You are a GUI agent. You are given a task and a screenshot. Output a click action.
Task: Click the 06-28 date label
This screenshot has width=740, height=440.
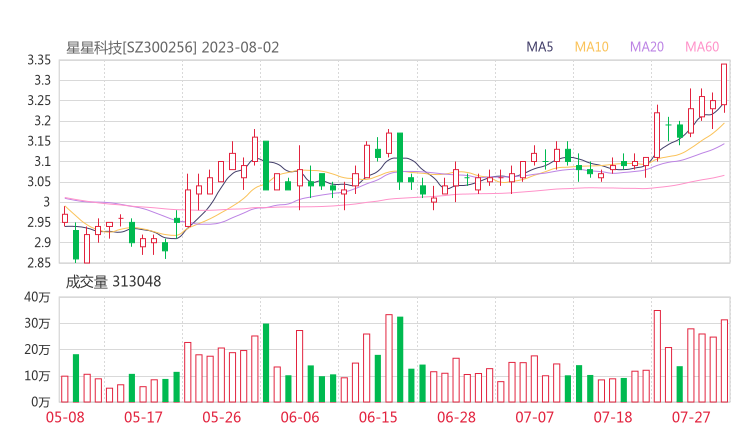456,417
